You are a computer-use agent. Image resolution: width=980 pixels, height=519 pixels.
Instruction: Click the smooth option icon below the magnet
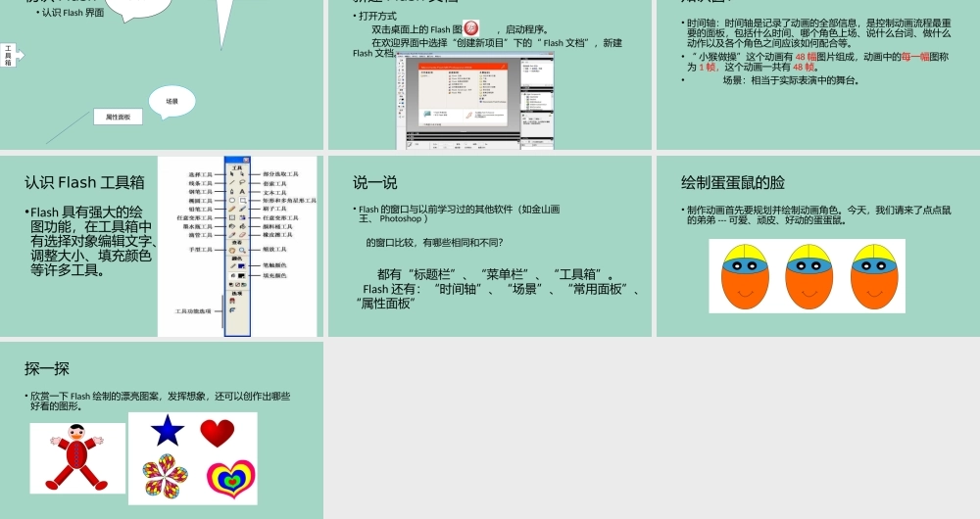click(232, 310)
